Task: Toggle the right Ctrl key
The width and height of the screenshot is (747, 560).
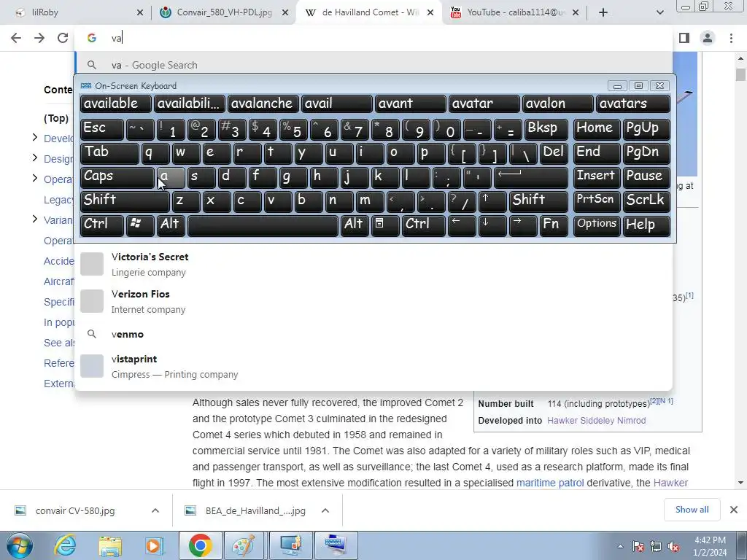Action: [x=423, y=225]
